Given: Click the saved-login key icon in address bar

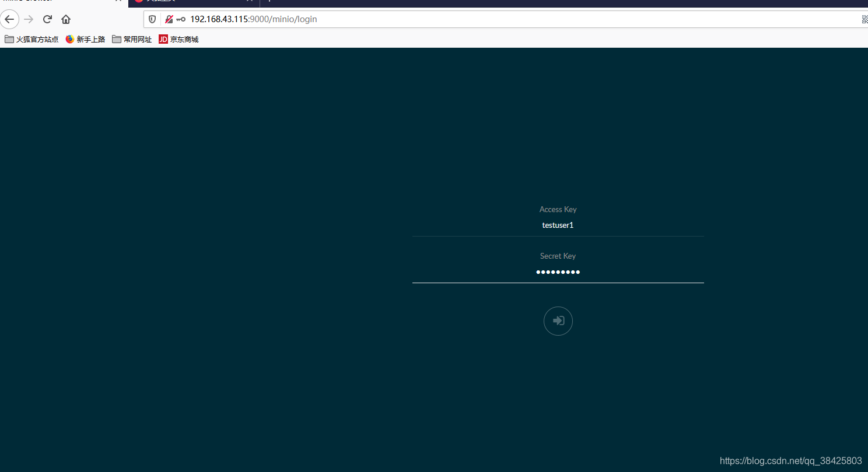Looking at the screenshot, I should click(x=181, y=19).
